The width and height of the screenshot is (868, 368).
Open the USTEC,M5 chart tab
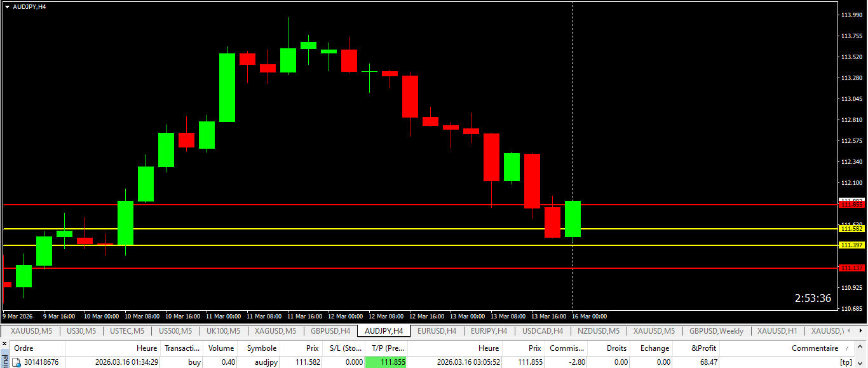point(127,331)
